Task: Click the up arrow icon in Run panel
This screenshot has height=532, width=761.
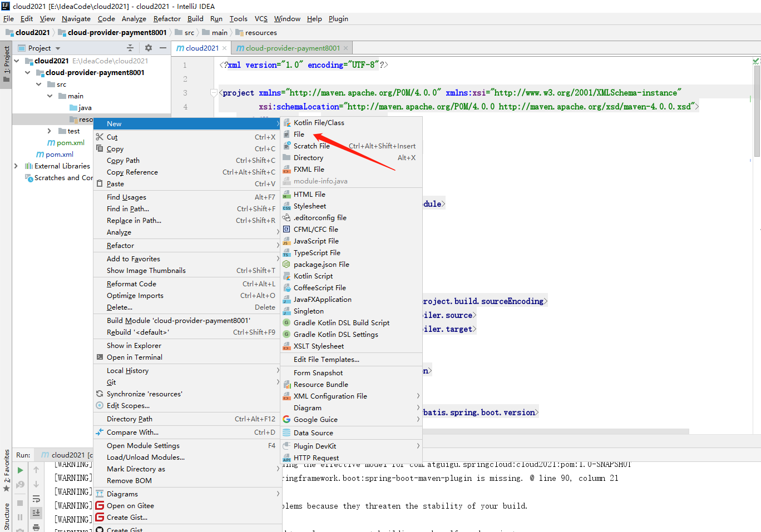Action: [36, 470]
